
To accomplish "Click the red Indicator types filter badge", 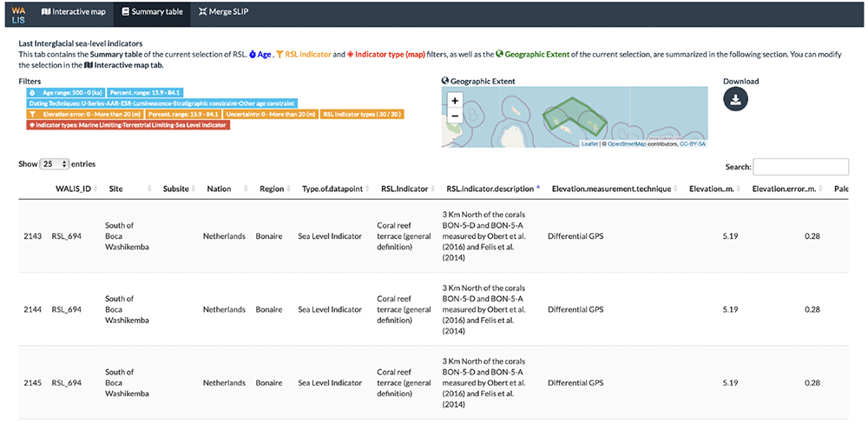I will pyautogui.click(x=128, y=125).
